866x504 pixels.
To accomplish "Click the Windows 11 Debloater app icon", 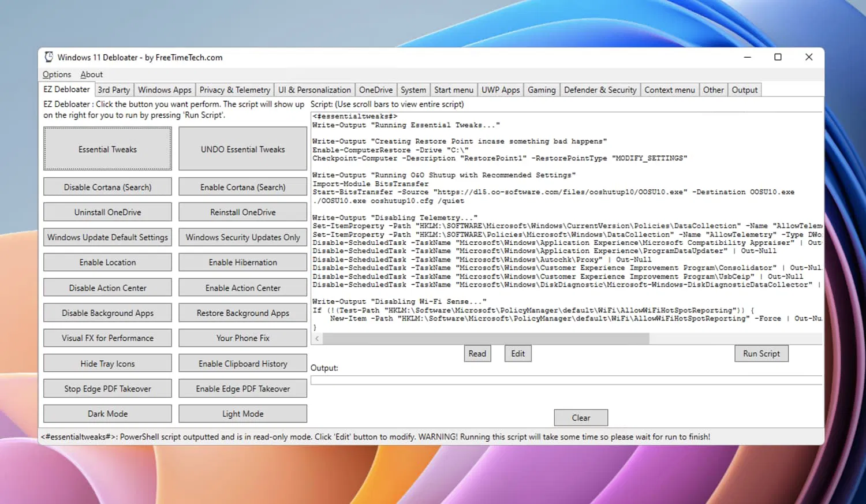I will 49,57.
